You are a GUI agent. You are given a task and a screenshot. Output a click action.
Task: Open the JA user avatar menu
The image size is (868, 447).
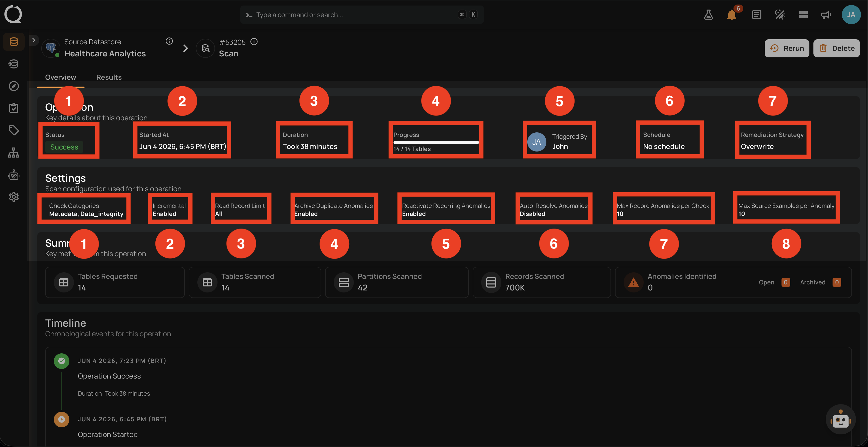click(x=851, y=15)
